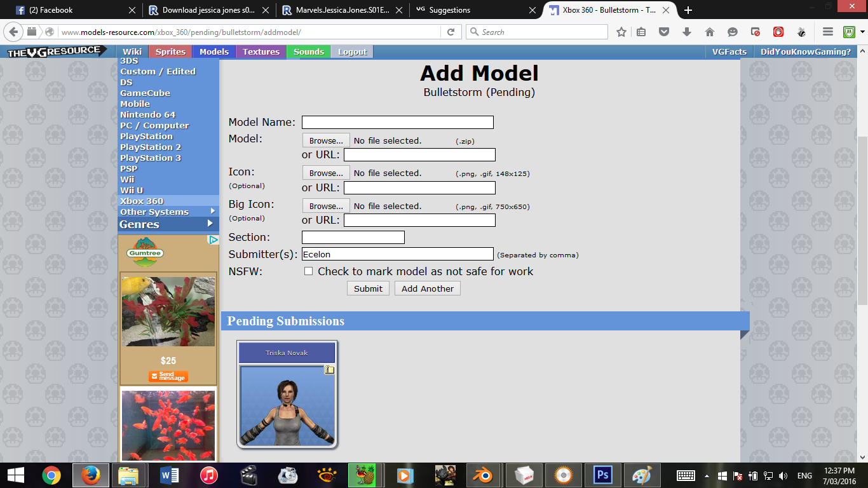Image resolution: width=868 pixels, height=488 pixels.
Task: Click the AdChoices icon on the Gumtree ad
Action: coord(214,240)
